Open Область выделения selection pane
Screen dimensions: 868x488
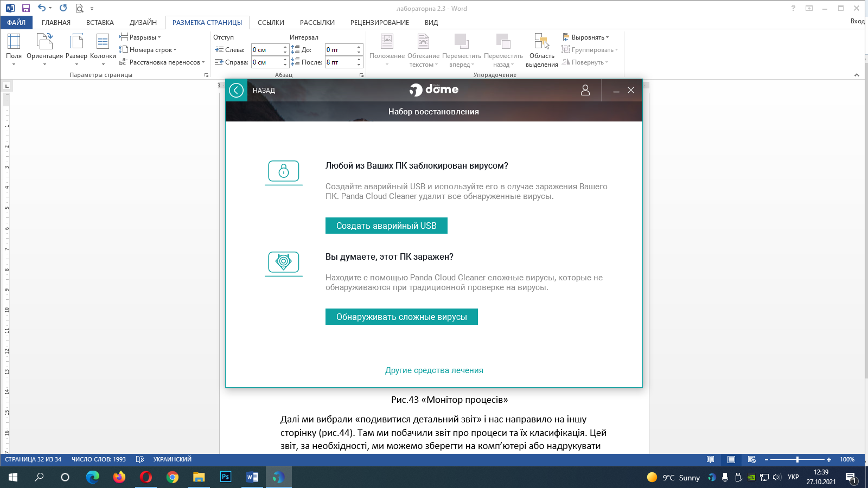click(541, 50)
